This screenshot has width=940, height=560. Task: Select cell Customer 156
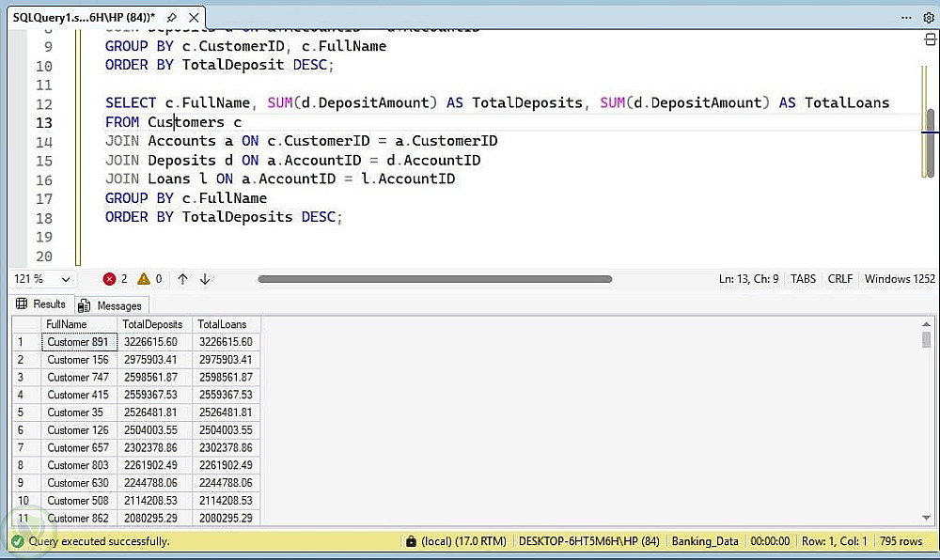pyautogui.click(x=79, y=359)
